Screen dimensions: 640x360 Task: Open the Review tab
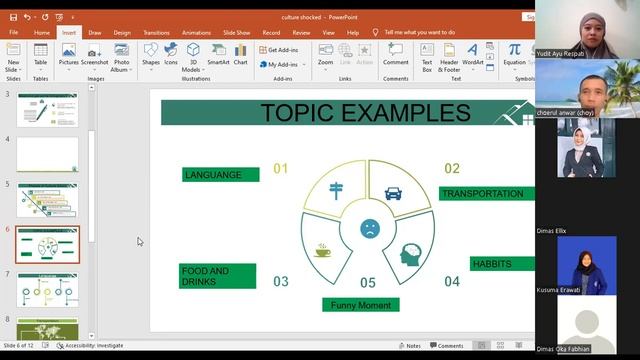(301, 32)
